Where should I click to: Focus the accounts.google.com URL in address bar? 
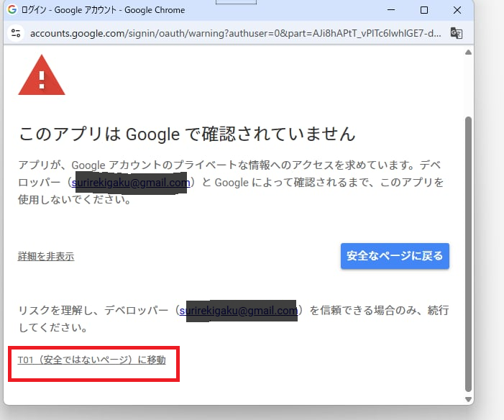pyautogui.click(x=230, y=33)
